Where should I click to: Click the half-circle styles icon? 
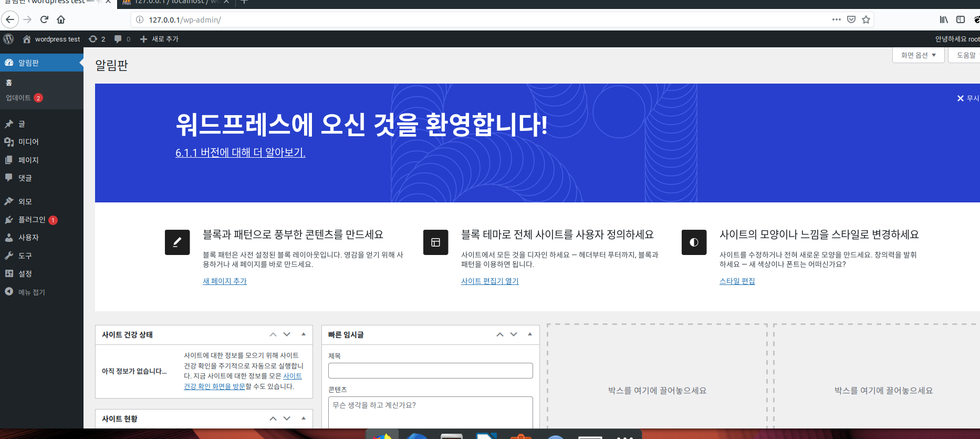pos(694,242)
